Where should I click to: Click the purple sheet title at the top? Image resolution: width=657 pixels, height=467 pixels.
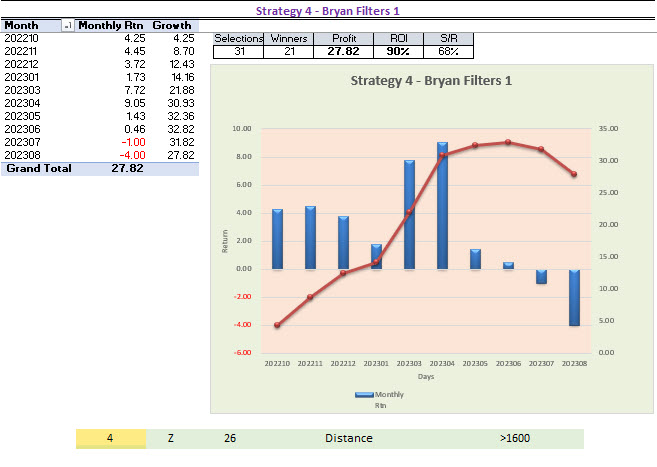335,10
